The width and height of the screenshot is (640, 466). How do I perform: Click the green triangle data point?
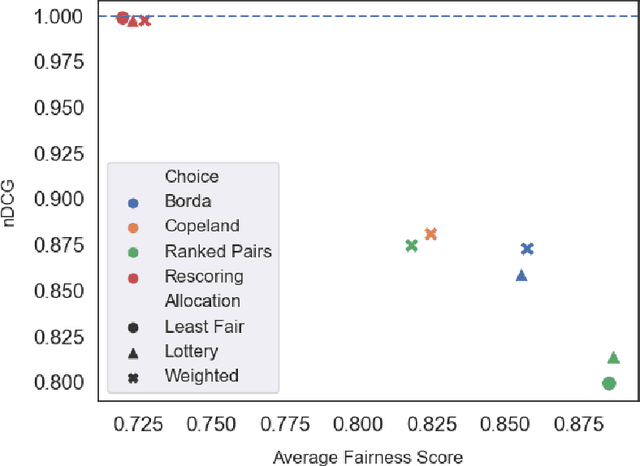(613, 357)
